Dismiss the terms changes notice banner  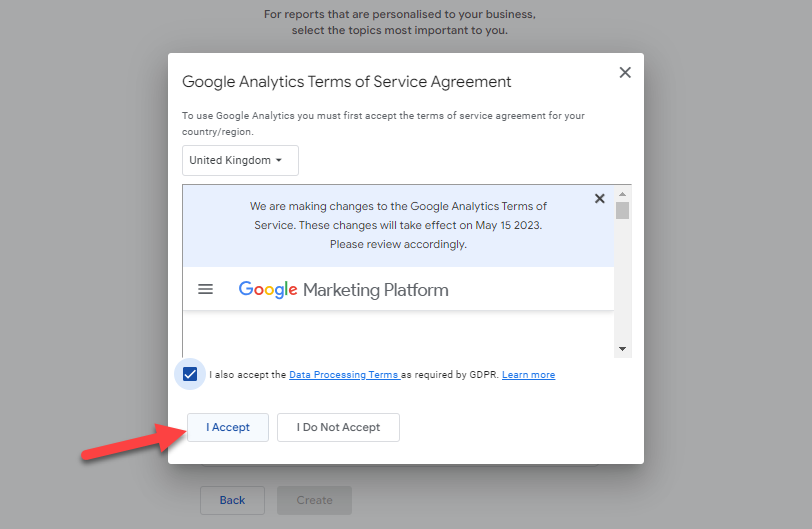(x=600, y=198)
